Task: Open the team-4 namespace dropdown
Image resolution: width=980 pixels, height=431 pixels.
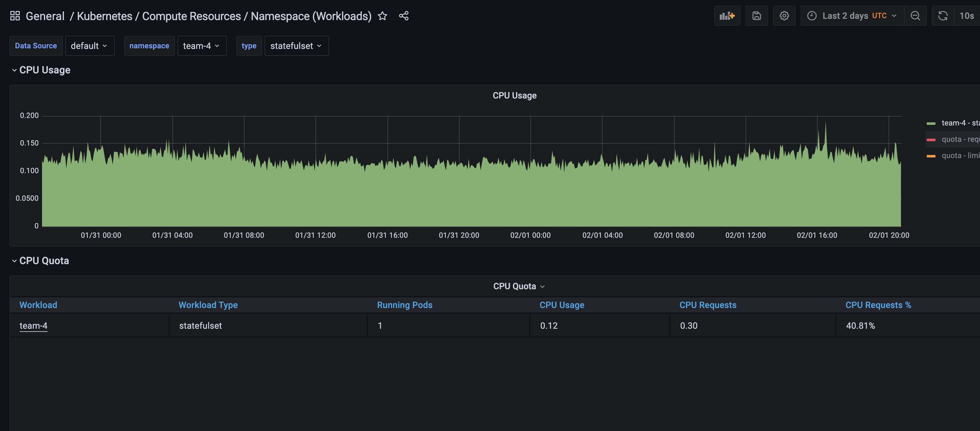Action: [202, 46]
